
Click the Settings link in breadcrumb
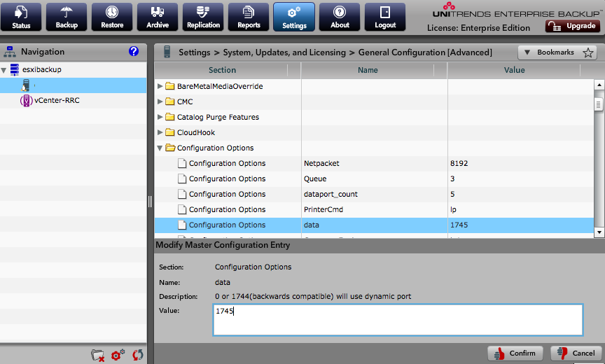point(195,52)
